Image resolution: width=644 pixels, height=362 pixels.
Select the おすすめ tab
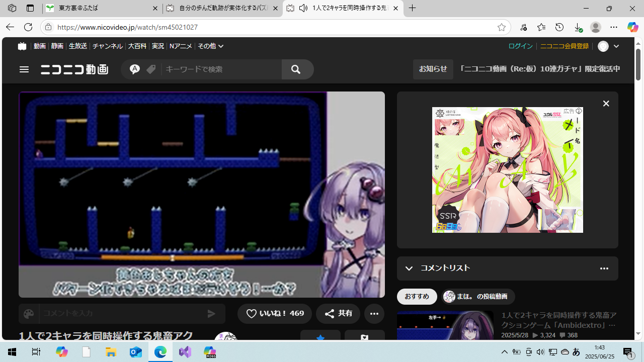417,297
